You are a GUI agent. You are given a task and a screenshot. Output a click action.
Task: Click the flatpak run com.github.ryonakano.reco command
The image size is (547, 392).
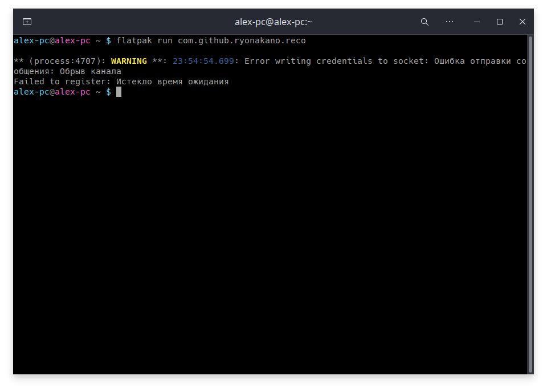[211, 41]
